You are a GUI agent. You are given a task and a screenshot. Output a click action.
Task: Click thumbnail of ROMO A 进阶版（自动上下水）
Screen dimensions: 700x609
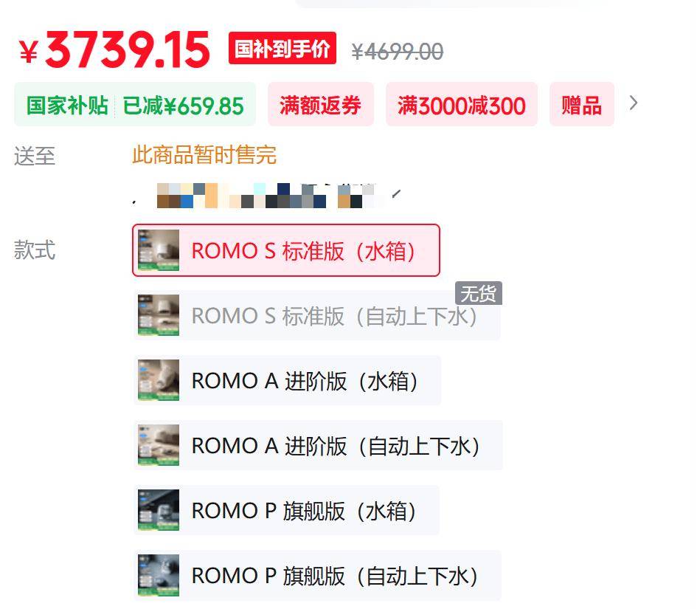159,445
